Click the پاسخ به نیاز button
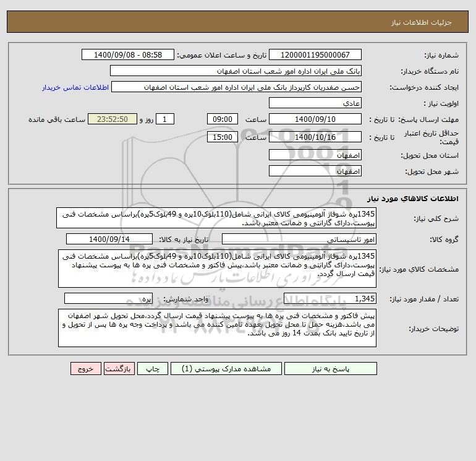This screenshot has width=476, height=461. click(330, 369)
